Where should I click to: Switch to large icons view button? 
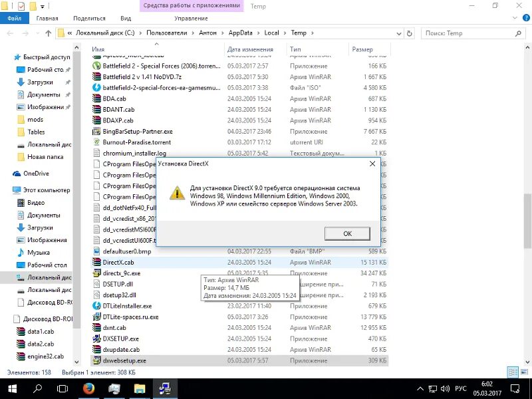coord(524,372)
